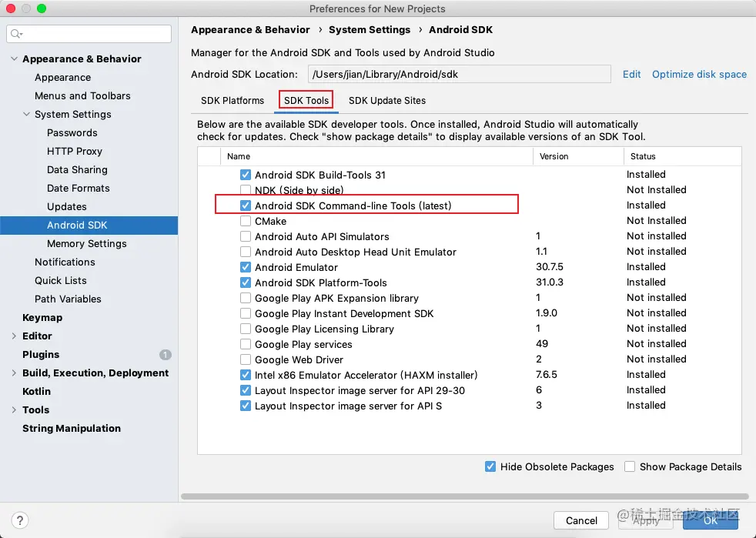This screenshot has width=756, height=538.
Task: Check the Google Web Driver box
Action: click(x=246, y=360)
